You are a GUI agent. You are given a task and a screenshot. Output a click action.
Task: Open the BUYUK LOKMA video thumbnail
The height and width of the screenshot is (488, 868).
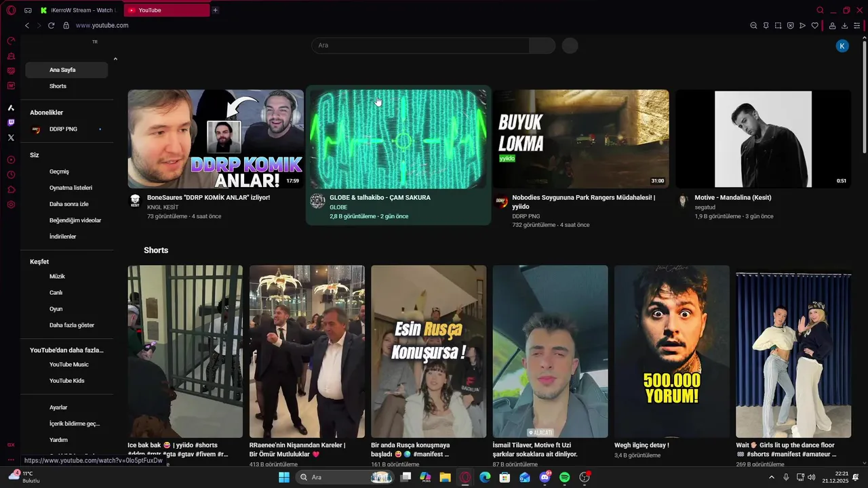click(x=580, y=139)
